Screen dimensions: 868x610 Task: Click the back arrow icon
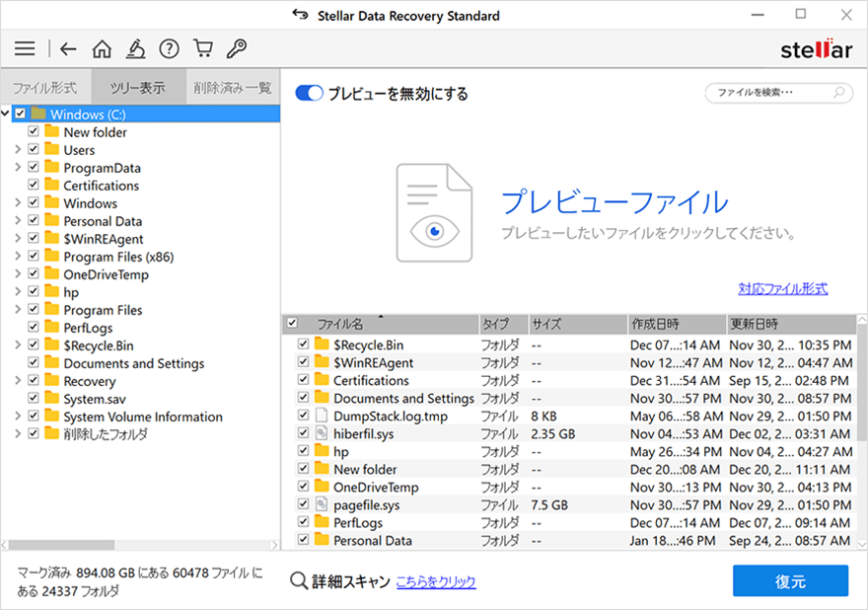tap(67, 48)
